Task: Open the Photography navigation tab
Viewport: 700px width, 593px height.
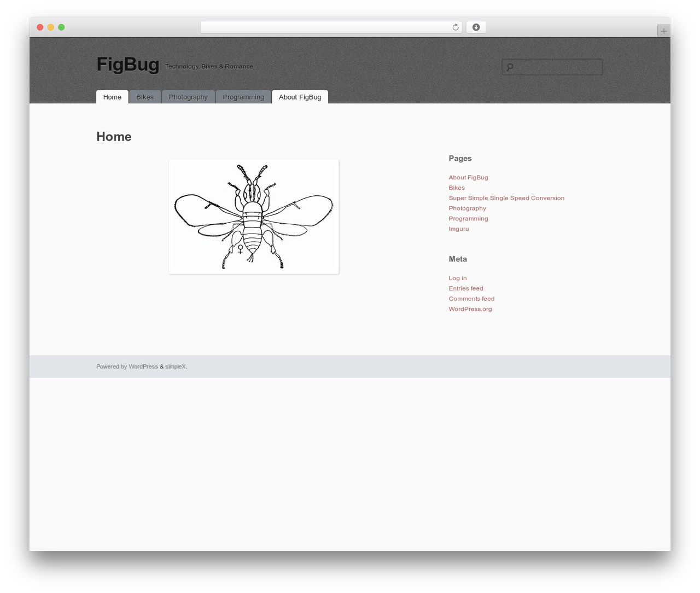Action: click(x=188, y=97)
